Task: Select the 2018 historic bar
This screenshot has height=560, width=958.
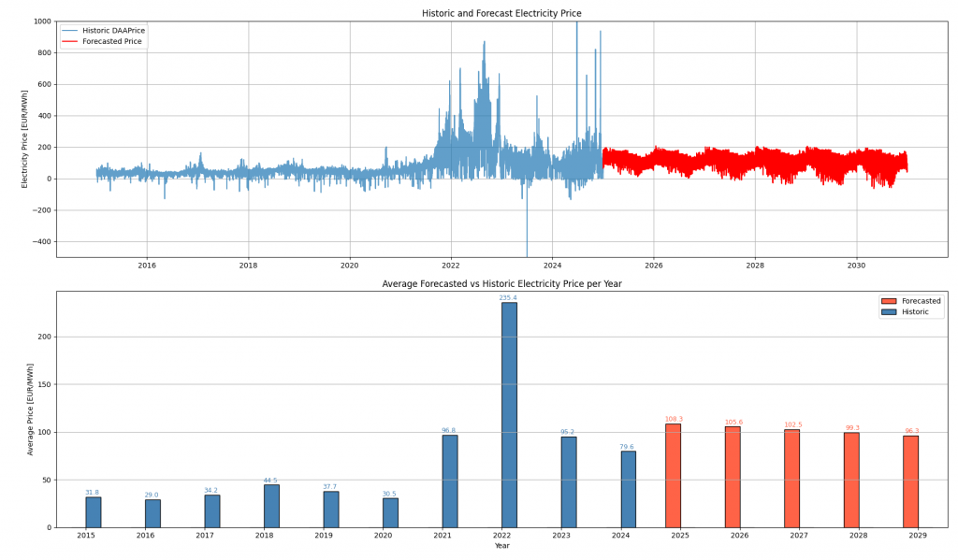Action: 271,506
